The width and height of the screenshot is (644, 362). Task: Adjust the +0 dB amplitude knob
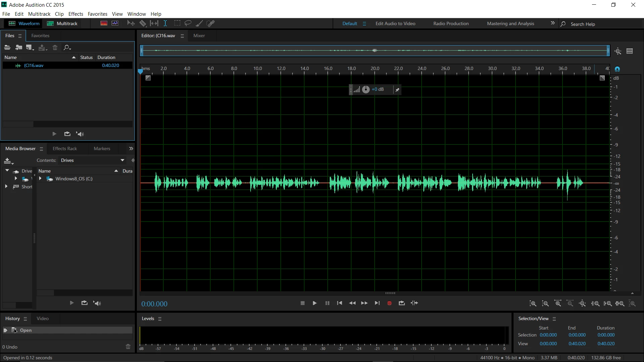tap(366, 89)
